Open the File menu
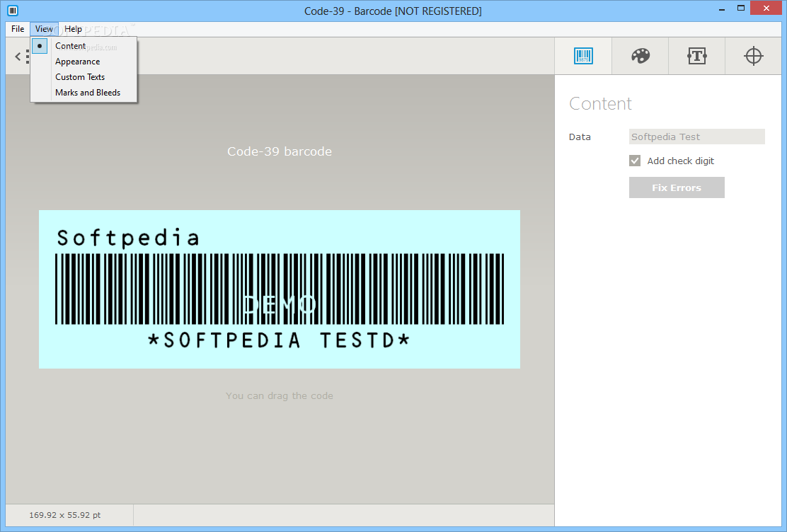This screenshot has height=532, width=787. click(18, 28)
